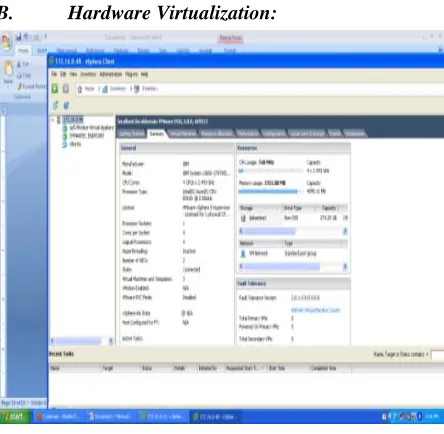Open the Inventory menu in vSphere Client
The height and width of the screenshot is (434, 444).
(x=88, y=74)
